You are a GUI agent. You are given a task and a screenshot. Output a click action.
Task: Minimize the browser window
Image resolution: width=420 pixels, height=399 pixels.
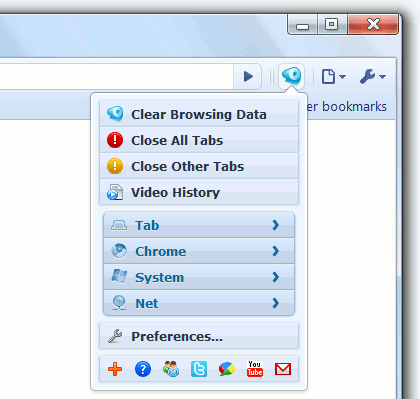point(303,25)
